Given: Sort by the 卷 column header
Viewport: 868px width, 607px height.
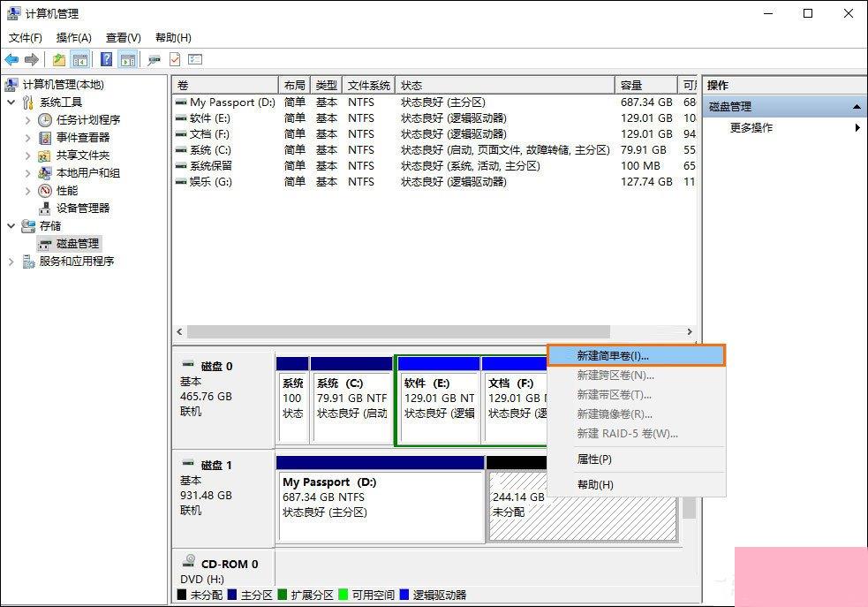Looking at the screenshot, I should coord(225,86).
